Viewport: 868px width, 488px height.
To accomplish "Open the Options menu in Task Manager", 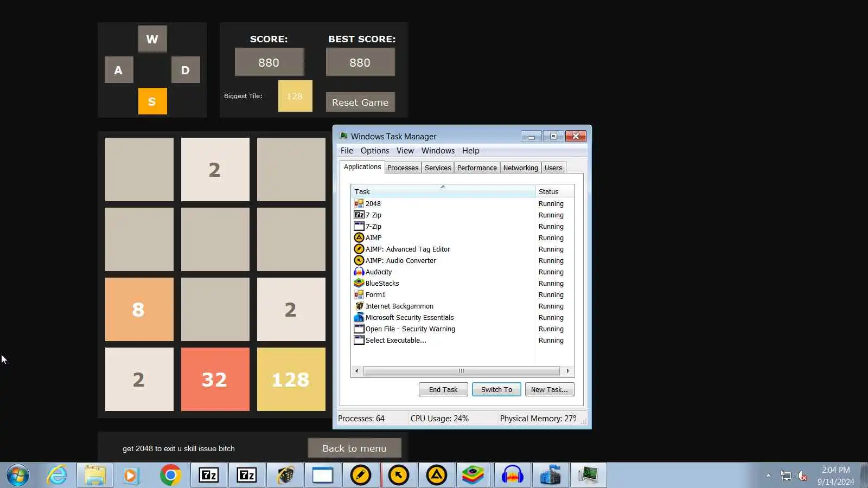I will (x=375, y=151).
